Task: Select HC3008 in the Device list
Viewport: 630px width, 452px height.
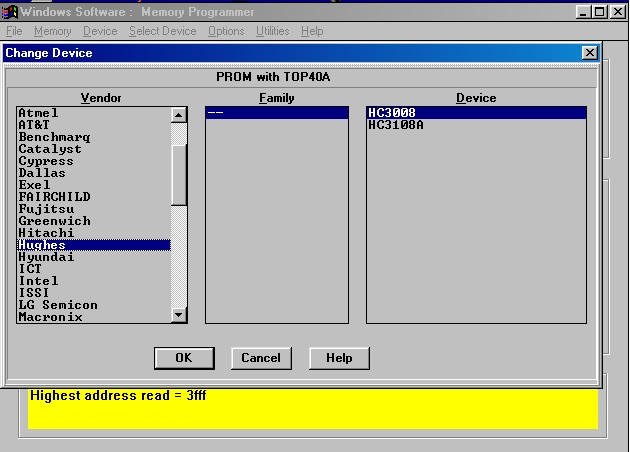Action: coord(476,113)
